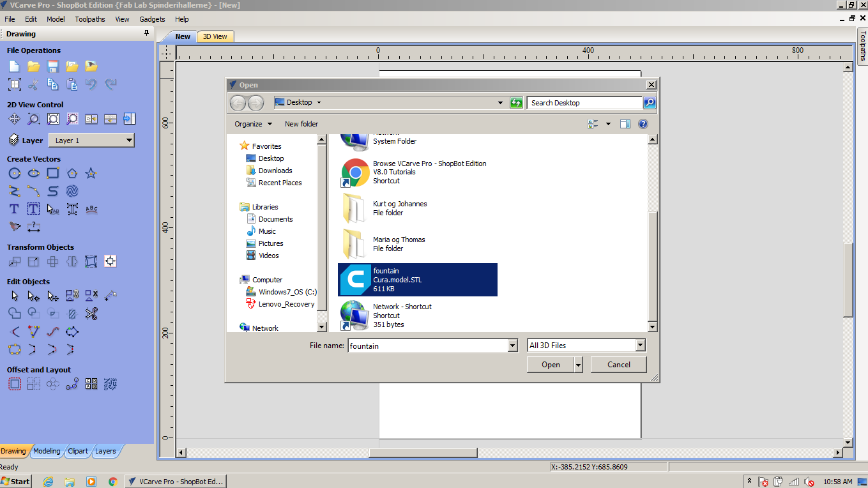Open the Layer 1 dropdown
The height and width of the screenshot is (488, 868).
[91, 141]
